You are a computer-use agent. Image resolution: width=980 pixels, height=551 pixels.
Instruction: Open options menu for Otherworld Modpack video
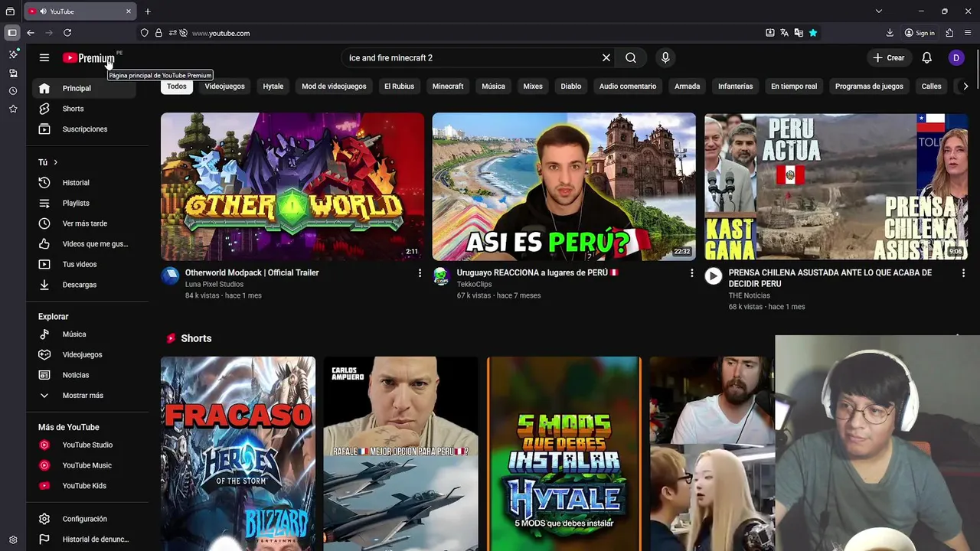pos(420,273)
